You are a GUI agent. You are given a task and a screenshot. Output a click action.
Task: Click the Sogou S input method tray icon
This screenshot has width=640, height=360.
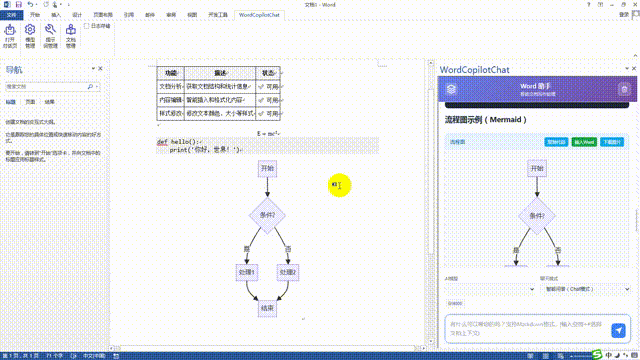(x=597, y=355)
